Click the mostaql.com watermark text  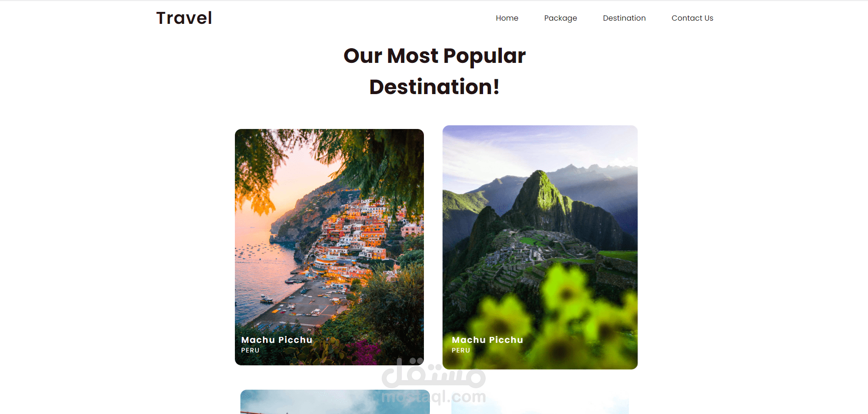click(x=434, y=397)
